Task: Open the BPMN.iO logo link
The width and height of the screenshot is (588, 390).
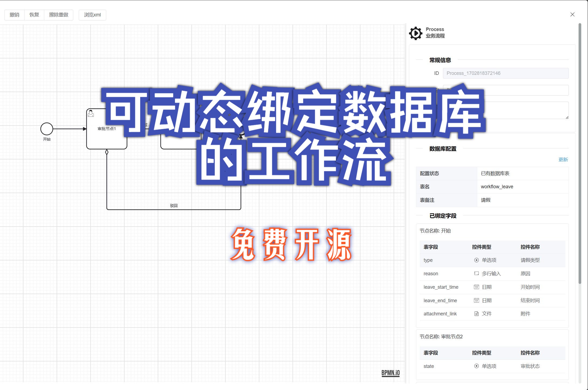Action: tap(390, 373)
